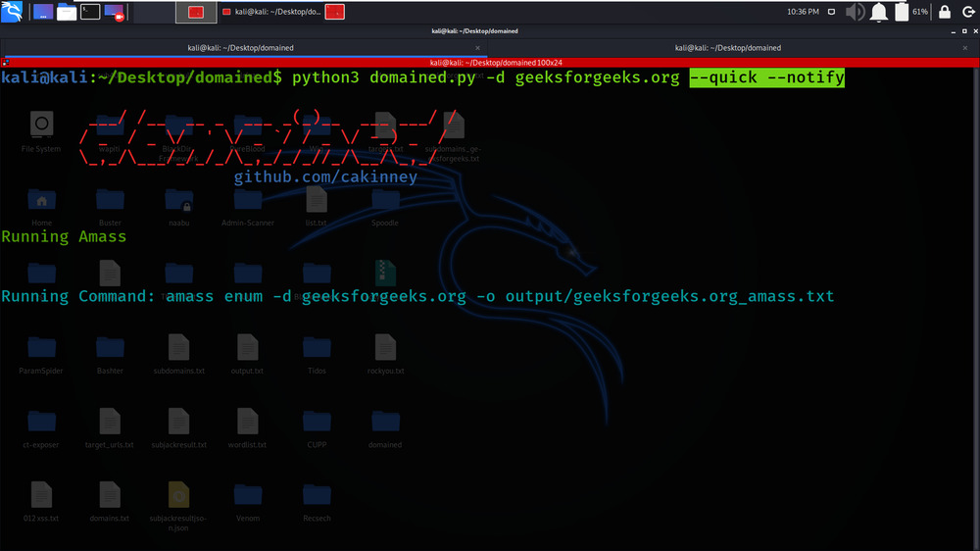Click red terminal icon after kali@kali taskbar button
The height and width of the screenshot is (551, 980).
[335, 12]
